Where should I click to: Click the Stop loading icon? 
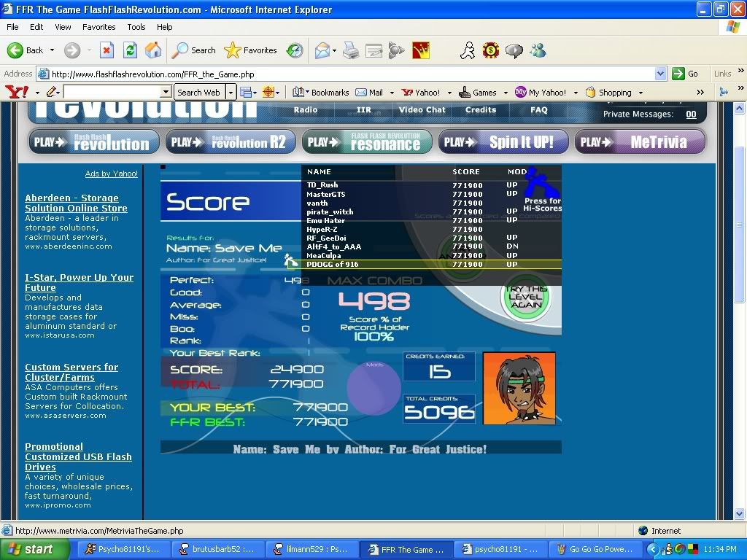pyautogui.click(x=107, y=50)
